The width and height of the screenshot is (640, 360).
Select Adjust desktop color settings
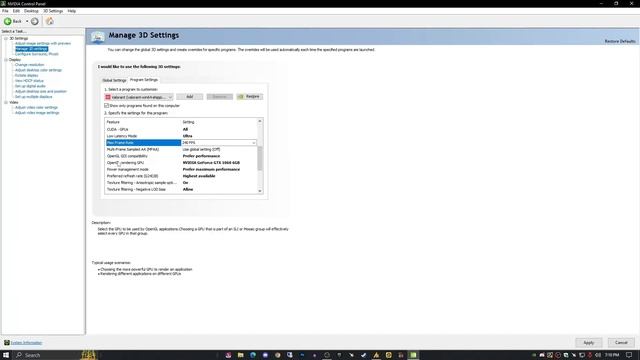[38, 70]
